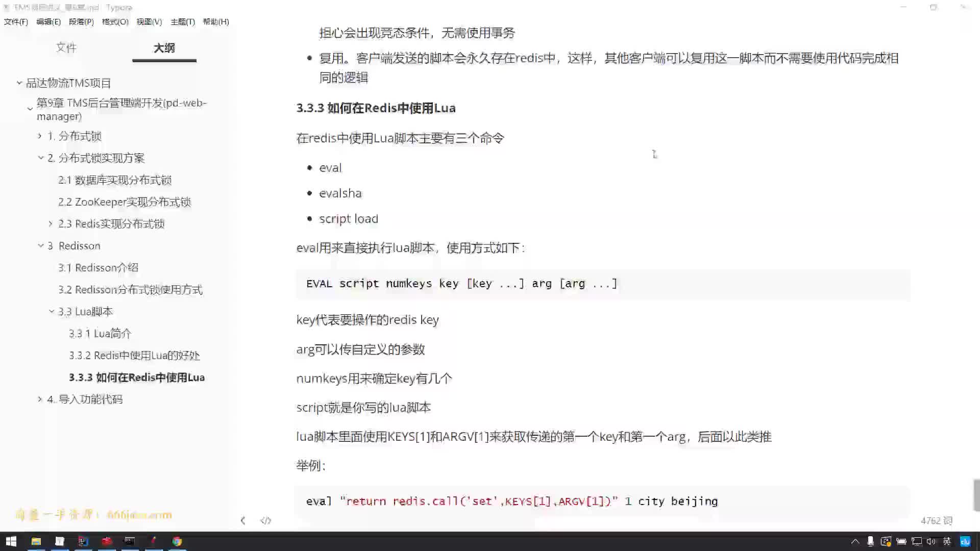Jump to 品达物流TMS项目 heading in outline
This screenshot has width=980, height=551.
[x=68, y=83]
